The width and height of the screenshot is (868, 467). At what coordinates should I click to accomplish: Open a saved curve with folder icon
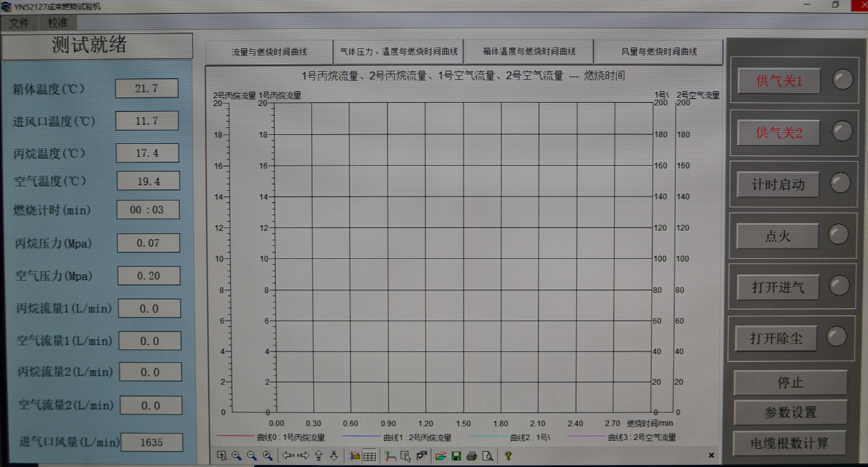click(440, 455)
